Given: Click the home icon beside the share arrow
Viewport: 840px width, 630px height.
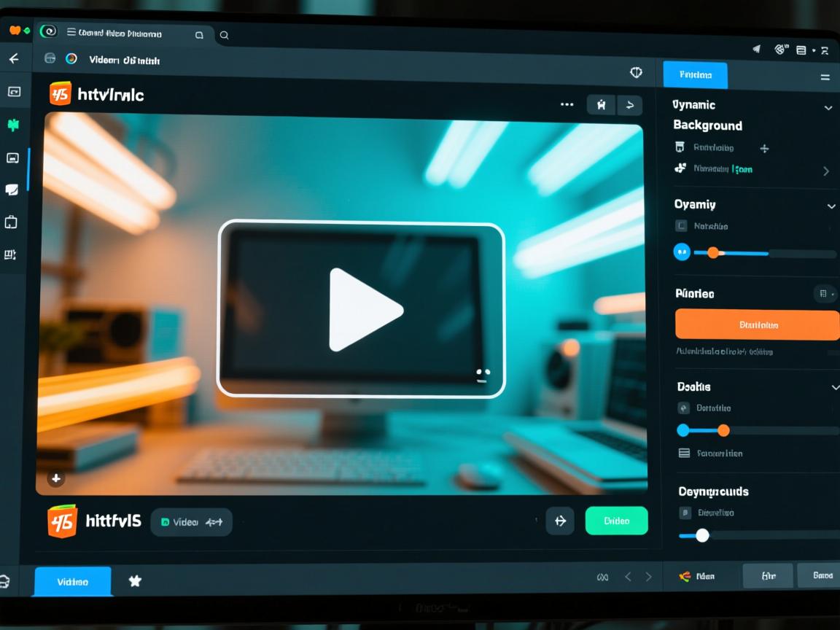Looking at the screenshot, I should click(x=601, y=105).
